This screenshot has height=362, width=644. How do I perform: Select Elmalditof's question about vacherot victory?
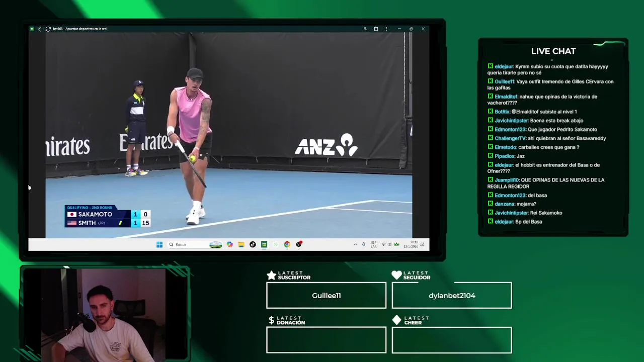point(542,100)
